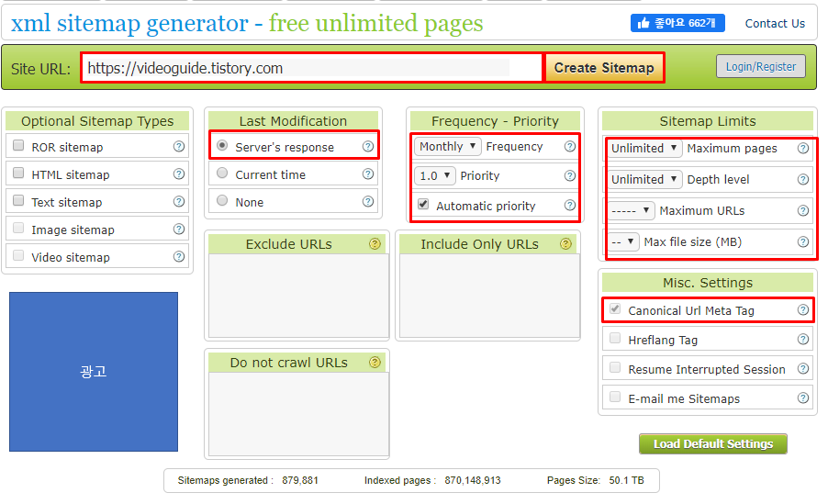Open help icon for None modification option

tap(368, 201)
